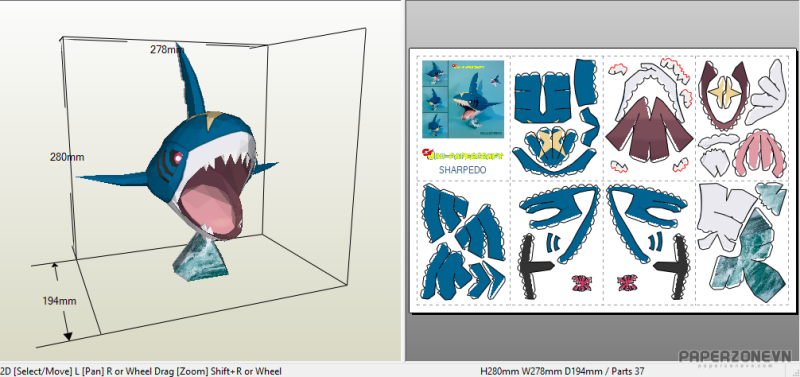Click the paper craft logo above SHARPEDO text
This screenshot has width=800, height=377.
pos(463,155)
